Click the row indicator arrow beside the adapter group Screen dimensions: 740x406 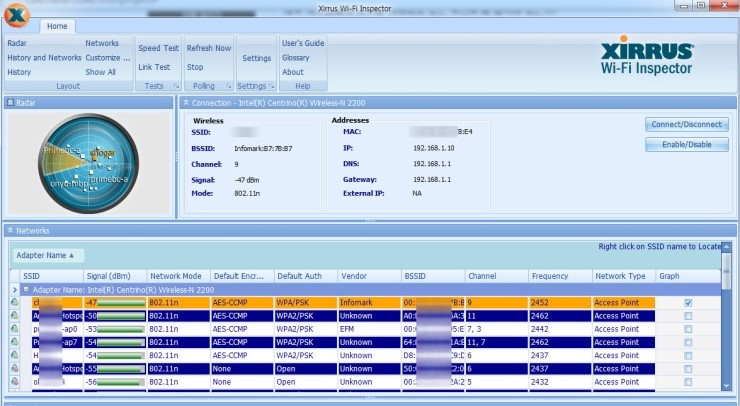point(15,289)
